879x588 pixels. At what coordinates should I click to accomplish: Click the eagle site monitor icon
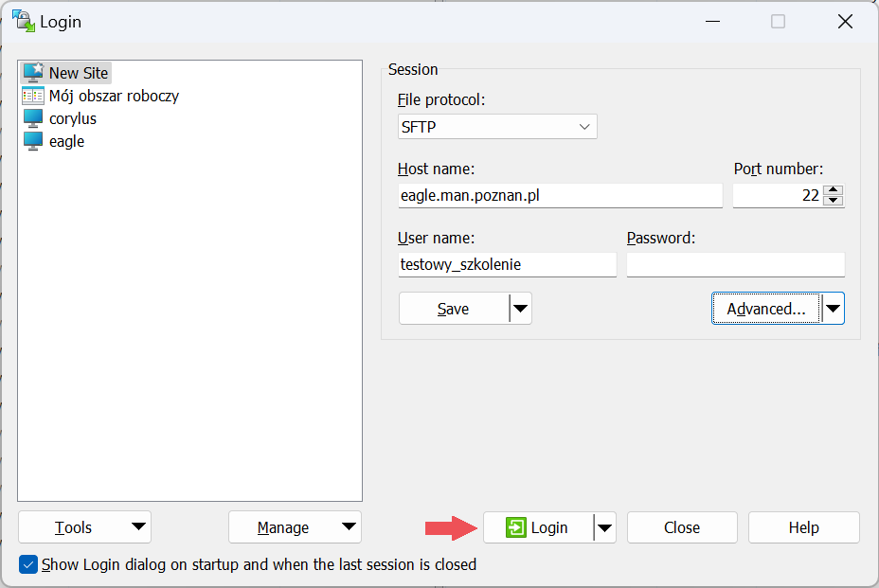[33, 141]
